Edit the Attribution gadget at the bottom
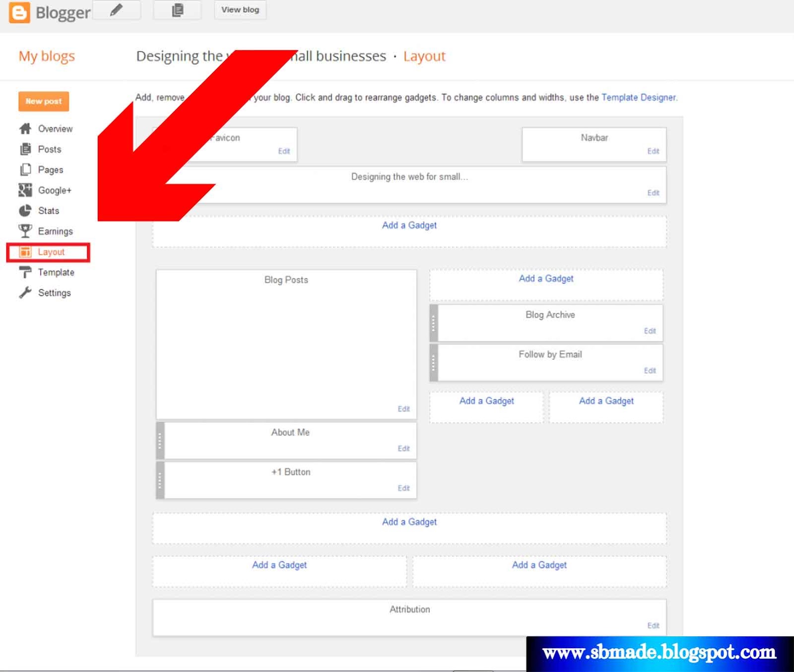Viewport: 794px width, 672px height. (x=653, y=625)
